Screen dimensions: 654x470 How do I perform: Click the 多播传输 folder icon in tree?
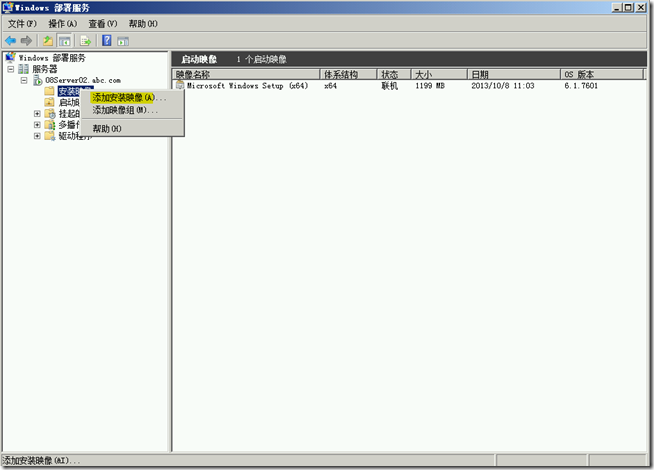click(x=50, y=125)
